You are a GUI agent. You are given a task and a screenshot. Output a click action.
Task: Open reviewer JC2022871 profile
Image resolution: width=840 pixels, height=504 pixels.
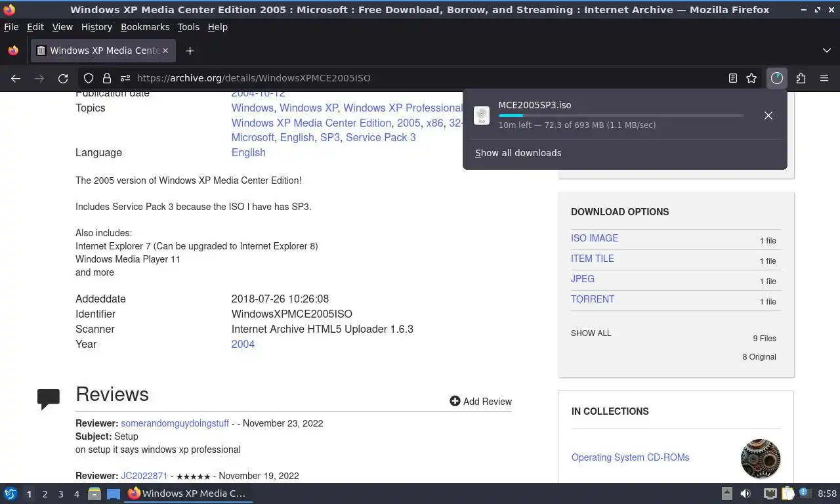click(x=144, y=476)
